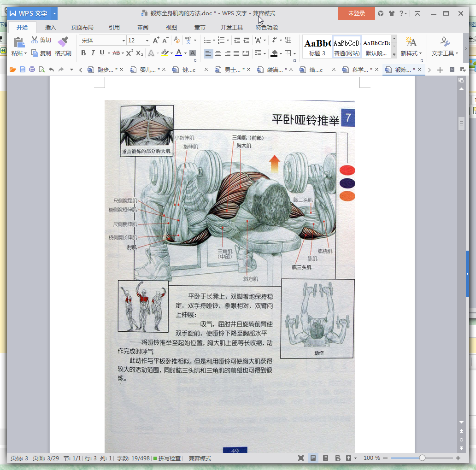476x470 pixels.
Task: Switch to the 插入 tab
Action: click(50, 27)
